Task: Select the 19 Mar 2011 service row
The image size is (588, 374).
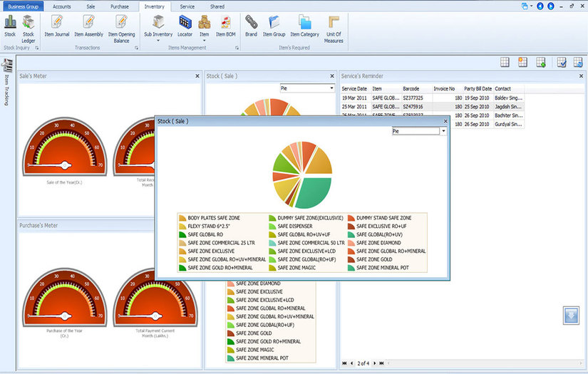Action: [x=432, y=98]
